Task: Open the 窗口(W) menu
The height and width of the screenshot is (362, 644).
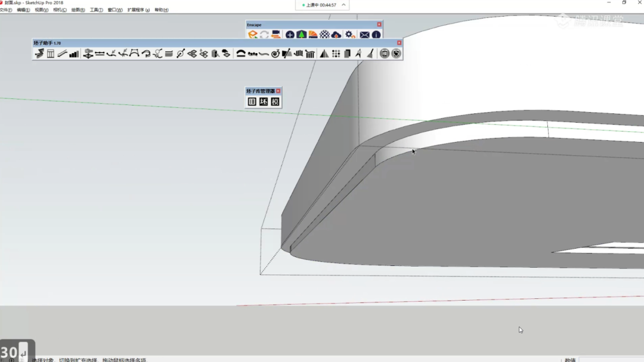Action: click(x=115, y=10)
